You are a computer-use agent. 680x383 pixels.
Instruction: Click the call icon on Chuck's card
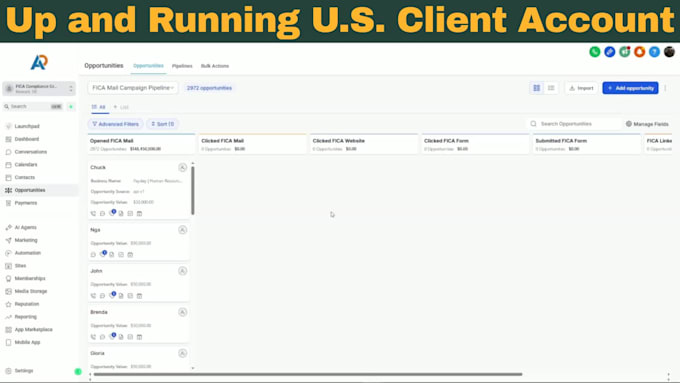click(x=93, y=213)
